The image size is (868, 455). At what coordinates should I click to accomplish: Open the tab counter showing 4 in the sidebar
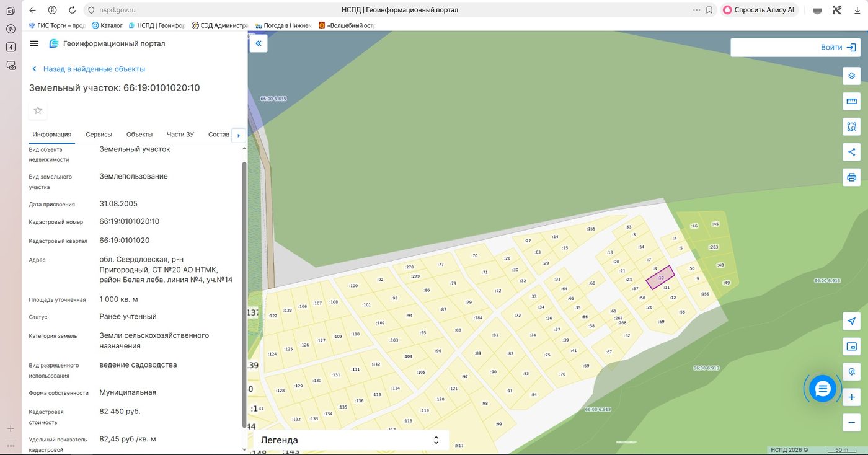[11, 47]
